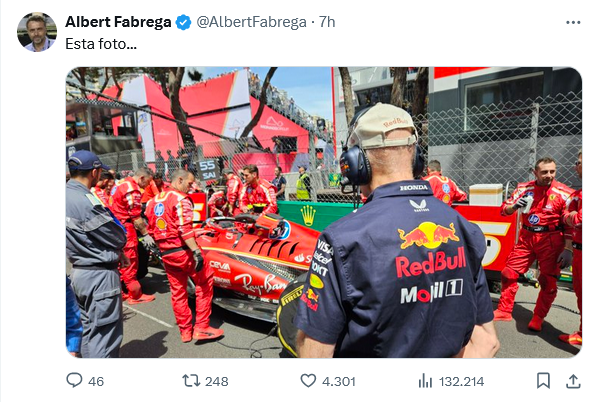This screenshot has height=402, width=598.
Task: Click the 248 reposts count
Action: click(217, 381)
